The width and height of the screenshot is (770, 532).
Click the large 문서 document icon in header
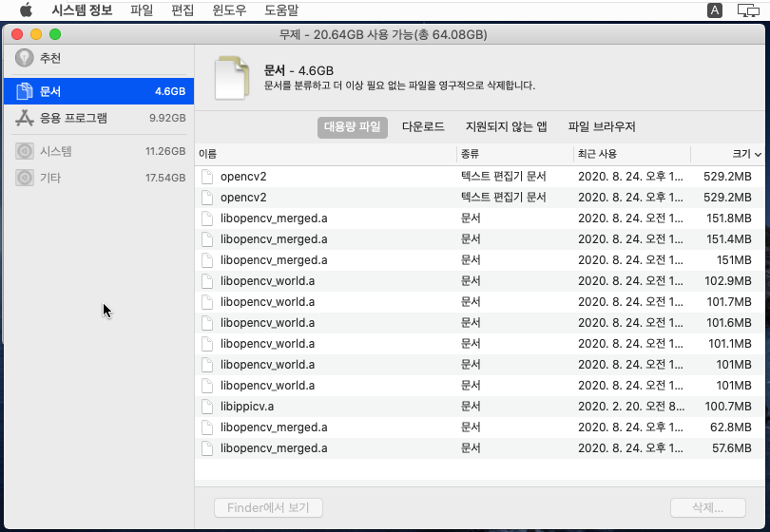pos(231,77)
